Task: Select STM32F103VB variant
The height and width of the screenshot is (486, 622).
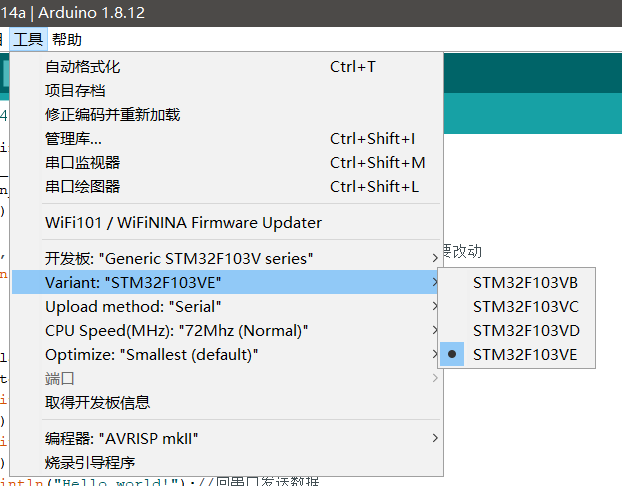Action: click(517, 282)
